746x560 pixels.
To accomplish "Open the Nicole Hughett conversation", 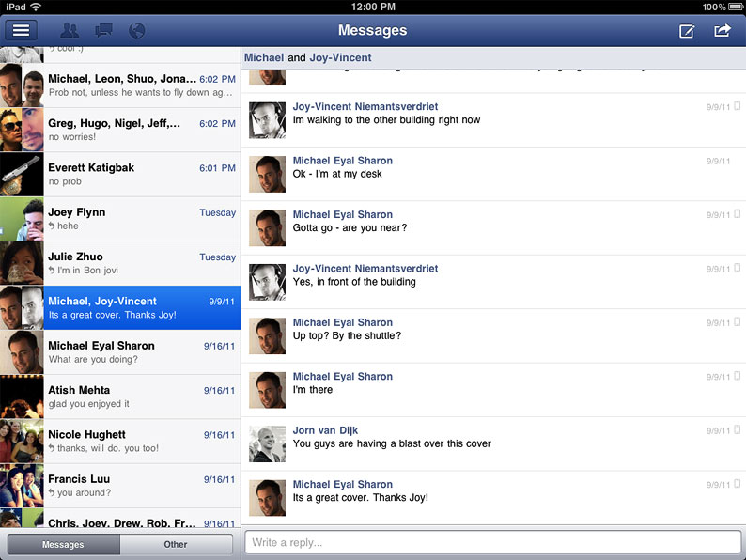I will (x=141, y=441).
